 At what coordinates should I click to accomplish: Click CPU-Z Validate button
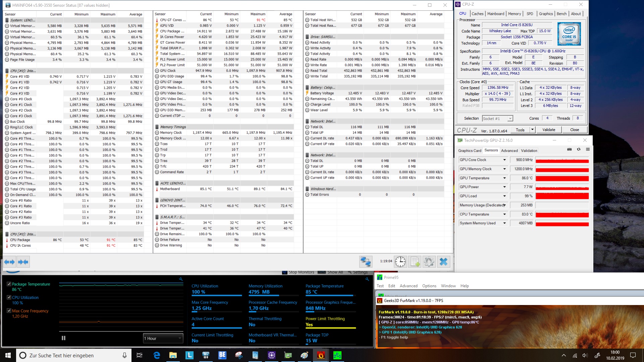pyautogui.click(x=548, y=130)
